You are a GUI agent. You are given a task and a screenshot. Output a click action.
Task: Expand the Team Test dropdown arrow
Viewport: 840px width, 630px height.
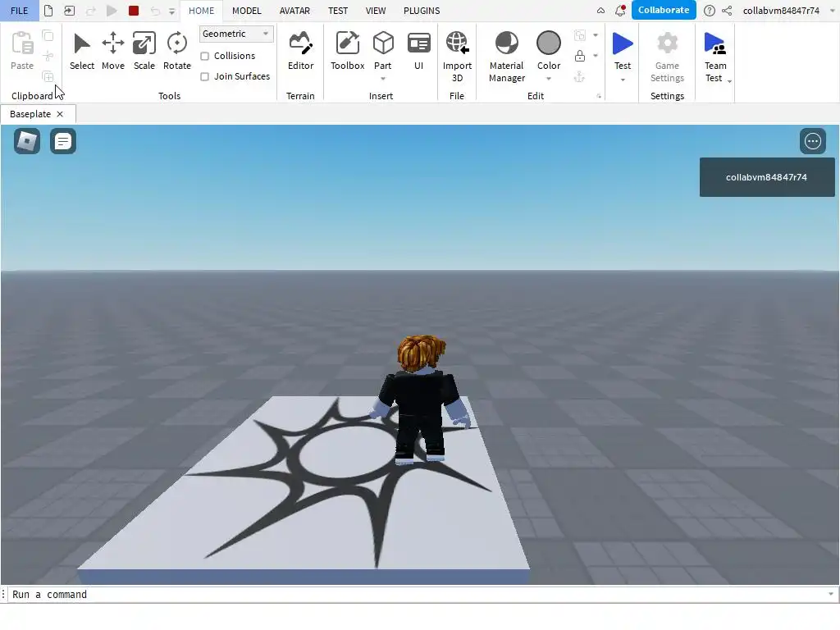pyautogui.click(x=729, y=81)
